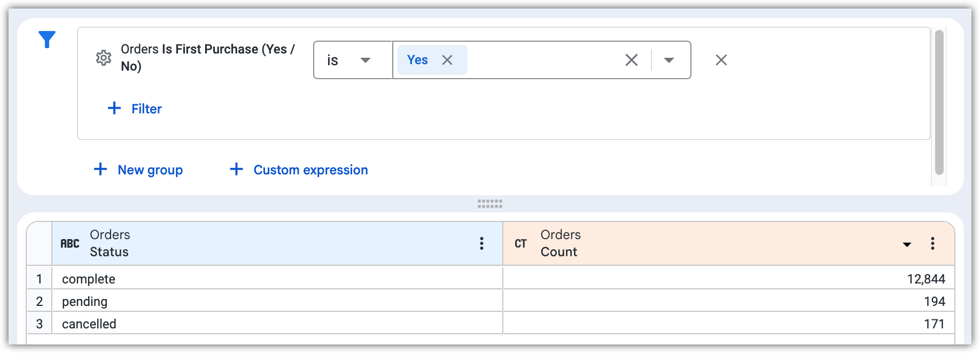Click the ABC string type icon
980x353 pixels.
coord(70,244)
